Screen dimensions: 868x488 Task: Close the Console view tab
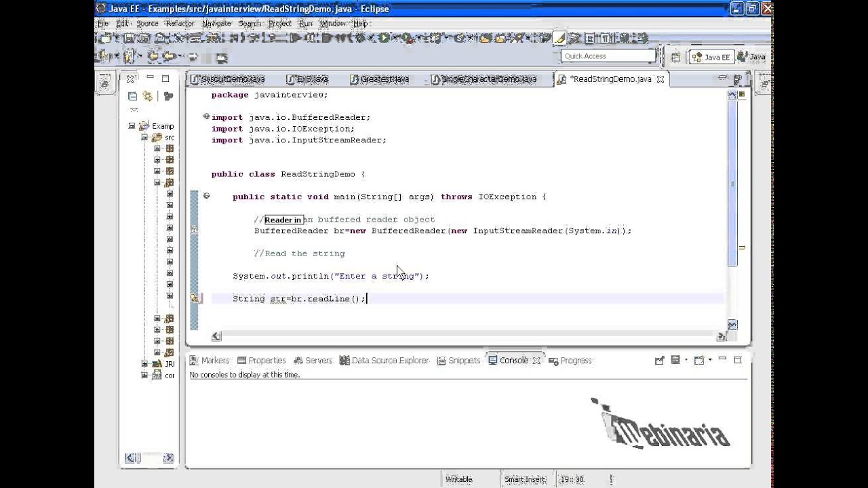536,361
